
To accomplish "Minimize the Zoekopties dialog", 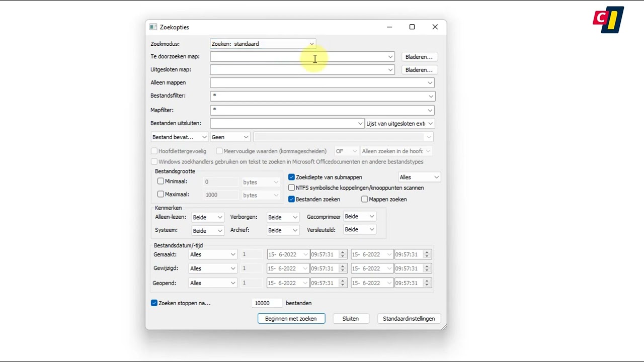I will 389,27.
